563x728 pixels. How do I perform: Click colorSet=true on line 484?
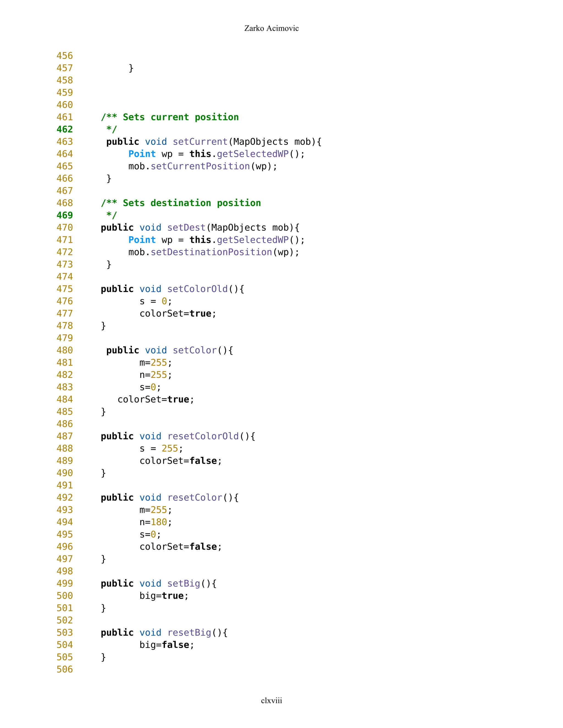click(x=156, y=399)
